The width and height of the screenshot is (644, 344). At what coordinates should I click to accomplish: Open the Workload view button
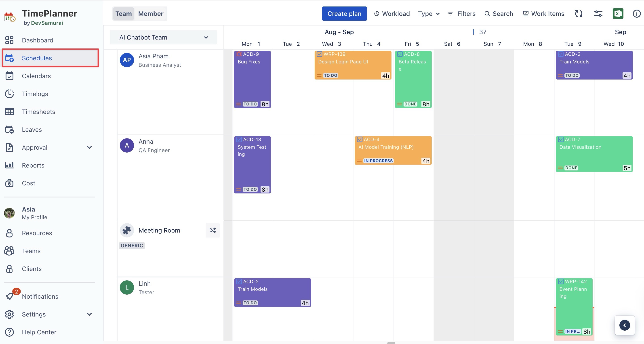point(392,13)
